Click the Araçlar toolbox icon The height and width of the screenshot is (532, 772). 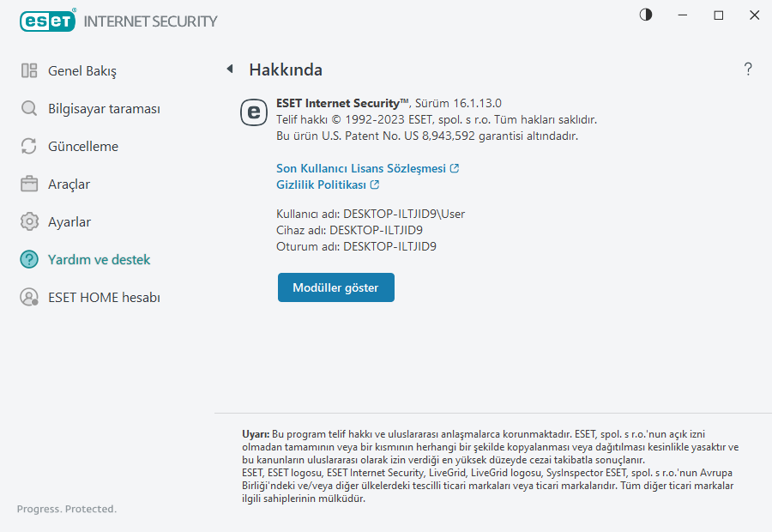(29, 184)
